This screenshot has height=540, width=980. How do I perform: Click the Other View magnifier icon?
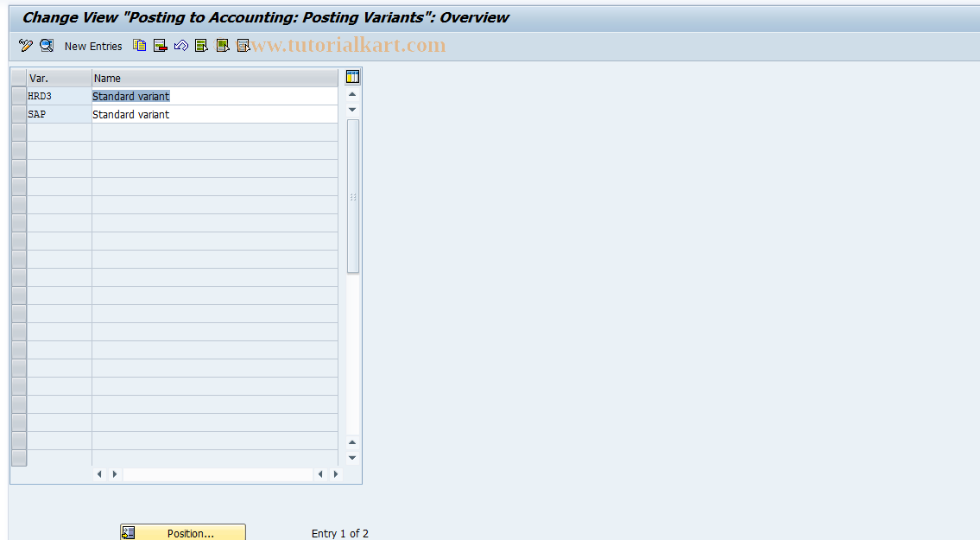click(47, 46)
